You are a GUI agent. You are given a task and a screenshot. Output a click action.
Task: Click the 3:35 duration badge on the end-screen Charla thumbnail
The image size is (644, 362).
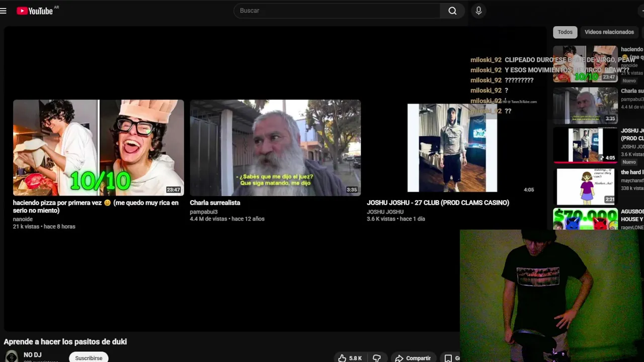[x=352, y=190]
